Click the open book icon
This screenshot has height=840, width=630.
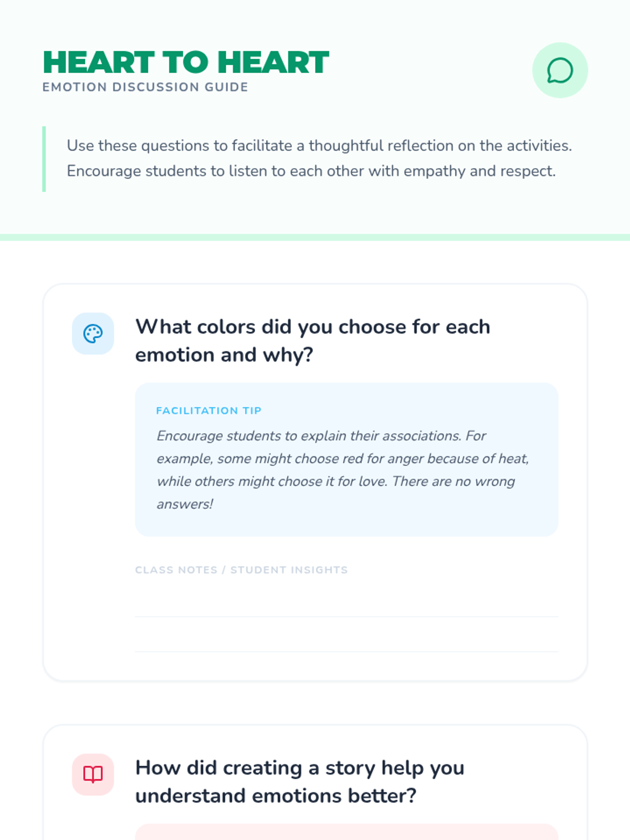point(93,774)
